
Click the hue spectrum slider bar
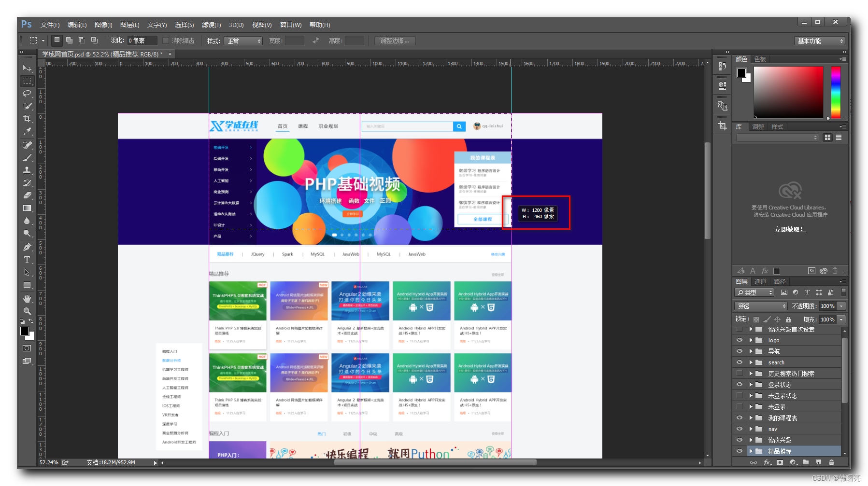tap(836, 92)
